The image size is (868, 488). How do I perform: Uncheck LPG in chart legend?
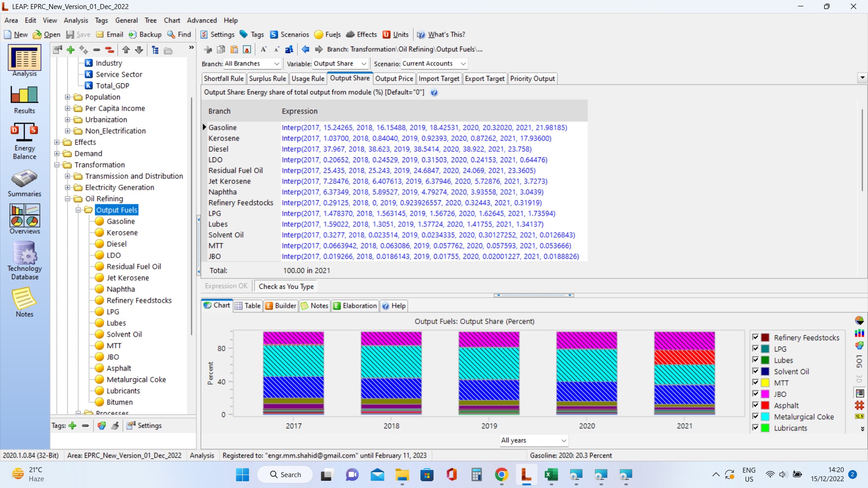[x=755, y=348]
